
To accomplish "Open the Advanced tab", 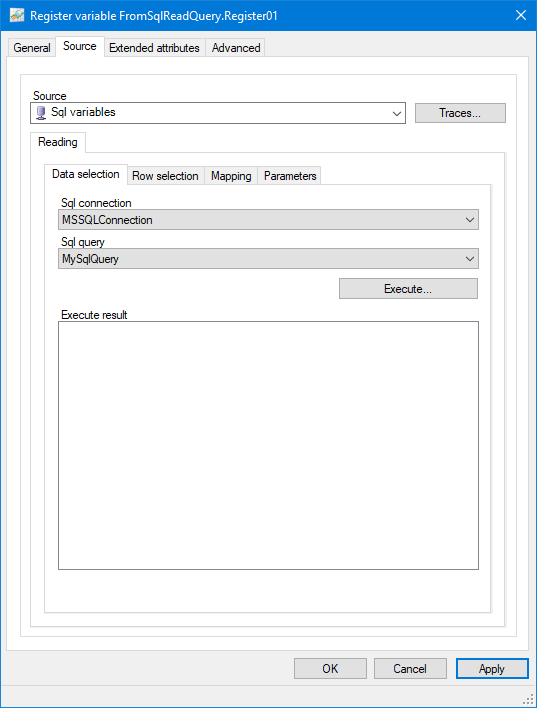I will tap(236, 48).
